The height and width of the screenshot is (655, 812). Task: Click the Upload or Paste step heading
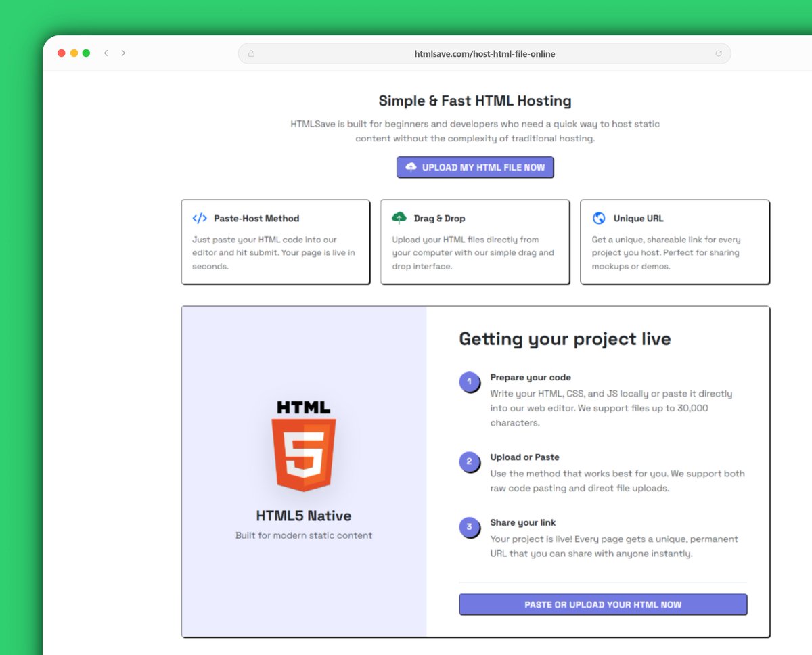click(x=524, y=457)
